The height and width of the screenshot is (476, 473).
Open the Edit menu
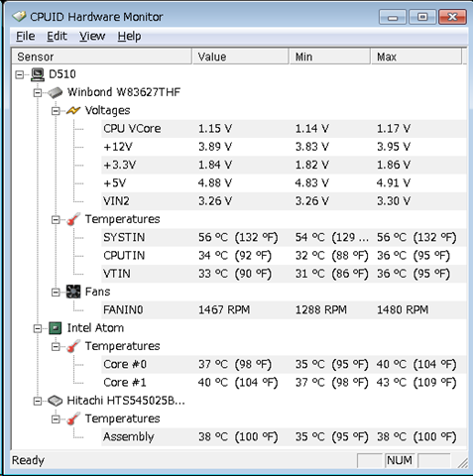coord(57,36)
